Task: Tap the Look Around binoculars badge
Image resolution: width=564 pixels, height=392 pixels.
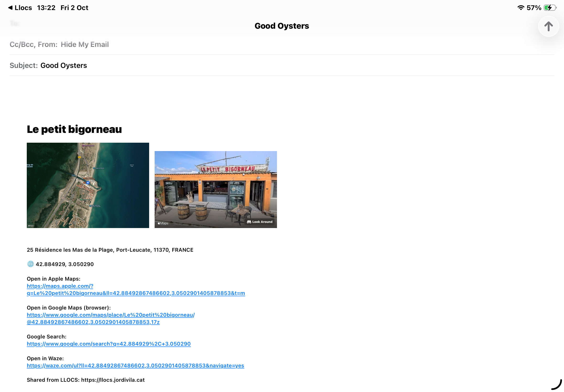Action: tap(260, 222)
